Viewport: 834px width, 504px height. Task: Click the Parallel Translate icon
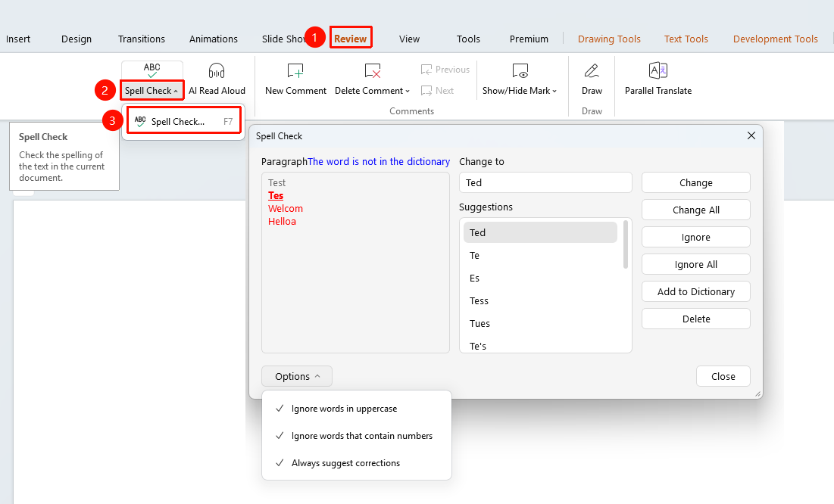coord(658,70)
